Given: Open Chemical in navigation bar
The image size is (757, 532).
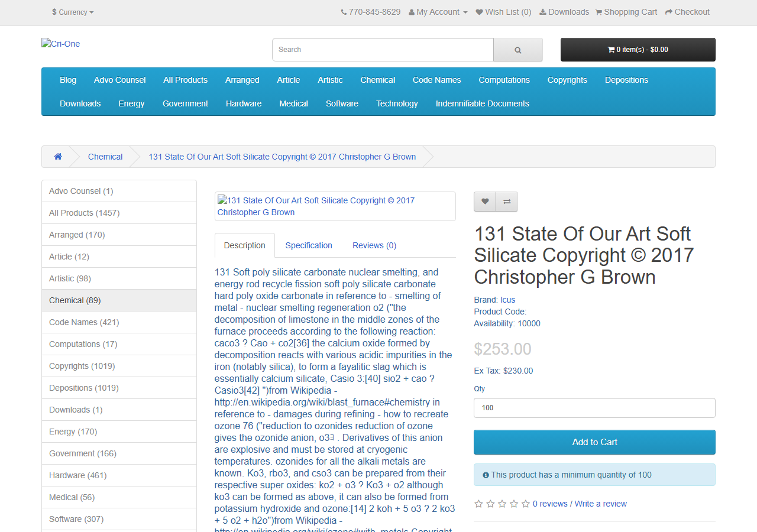Looking at the screenshot, I should click(378, 80).
